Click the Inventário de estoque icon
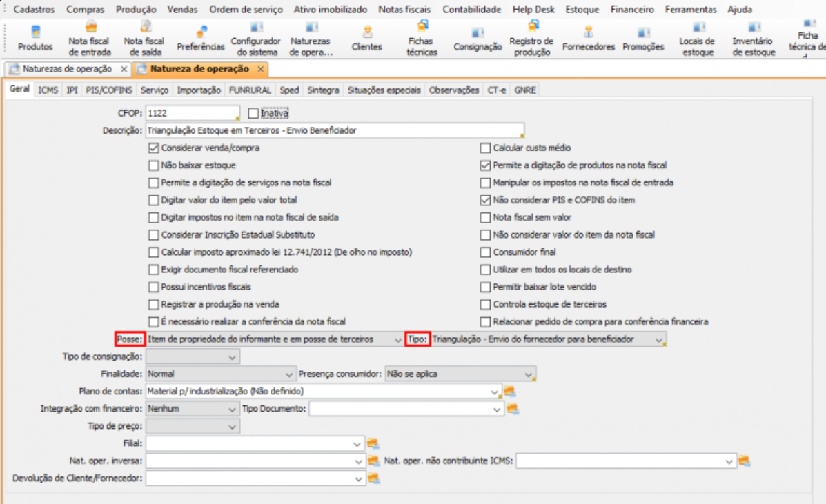 pyautogui.click(x=754, y=39)
